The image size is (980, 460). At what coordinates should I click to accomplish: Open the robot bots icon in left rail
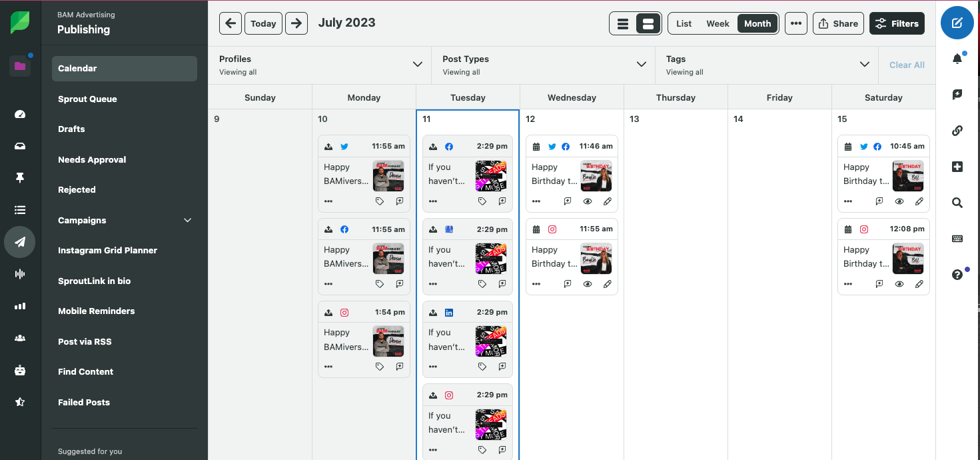pyautogui.click(x=20, y=370)
